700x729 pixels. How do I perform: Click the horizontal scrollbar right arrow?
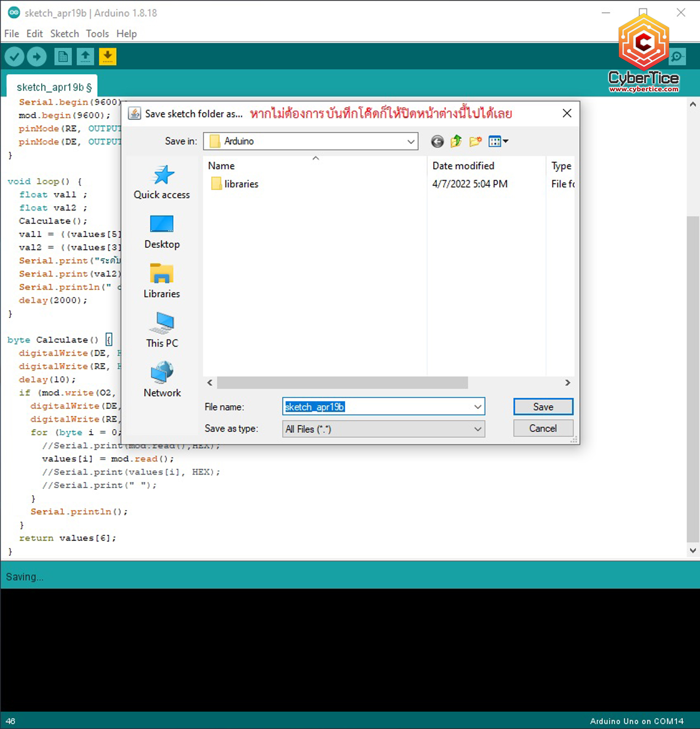point(567,382)
